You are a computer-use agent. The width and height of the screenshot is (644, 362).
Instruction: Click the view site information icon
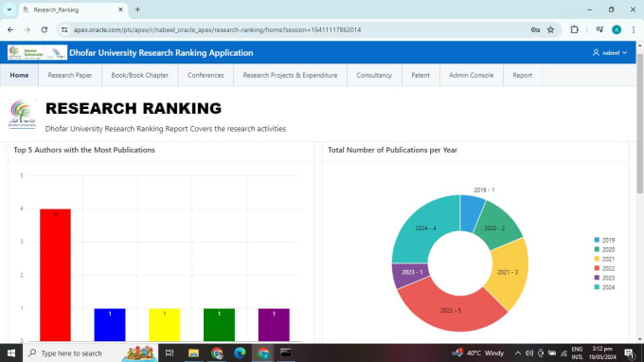[64, 29]
